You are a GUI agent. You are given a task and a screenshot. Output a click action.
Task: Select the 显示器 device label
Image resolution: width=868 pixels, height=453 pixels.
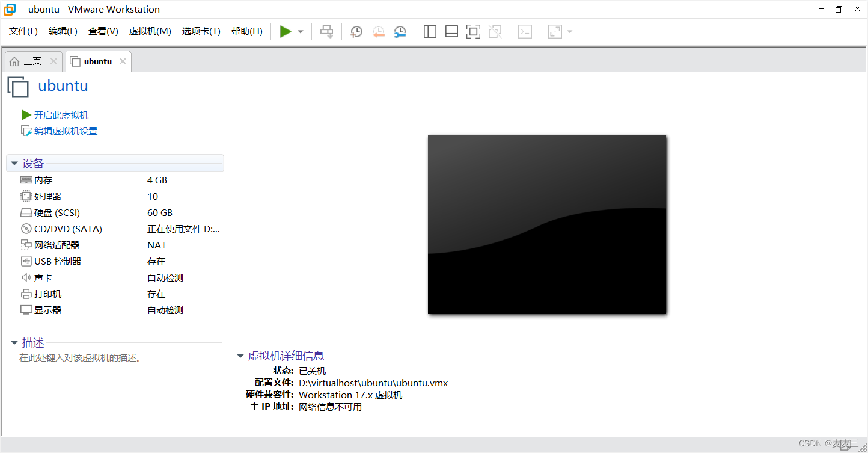point(48,310)
